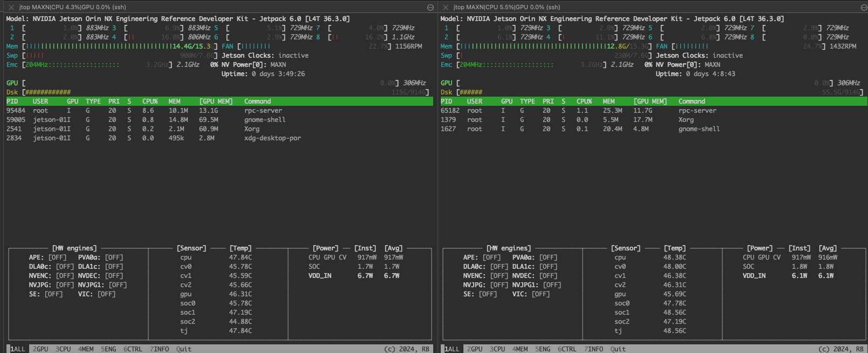Viewport: 868px width, 353px height.
Task: Click the soc2 temperature 44.88C
Action: tap(240, 322)
